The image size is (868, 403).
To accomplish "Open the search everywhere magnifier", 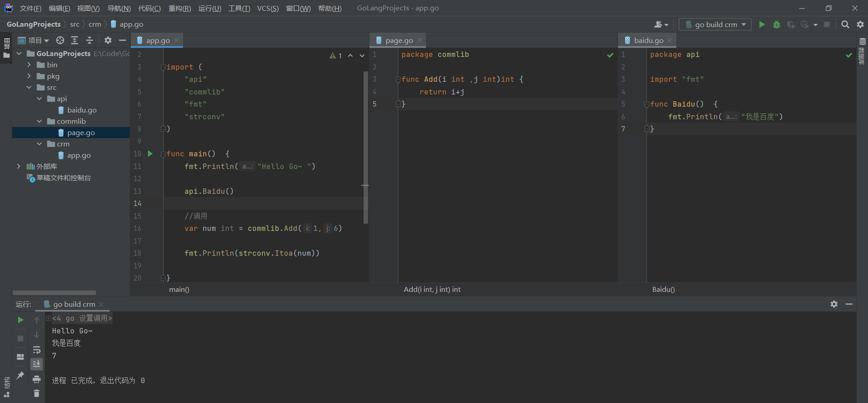I will (845, 24).
